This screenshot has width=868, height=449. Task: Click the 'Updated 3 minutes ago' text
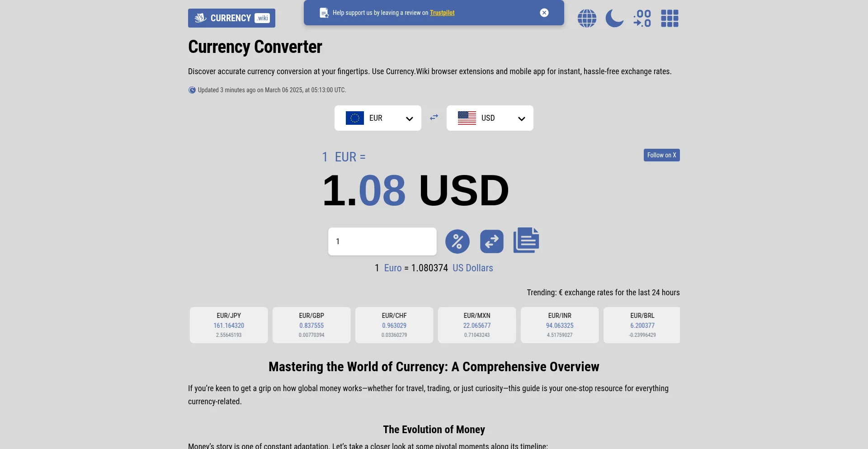pyautogui.click(x=272, y=90)
